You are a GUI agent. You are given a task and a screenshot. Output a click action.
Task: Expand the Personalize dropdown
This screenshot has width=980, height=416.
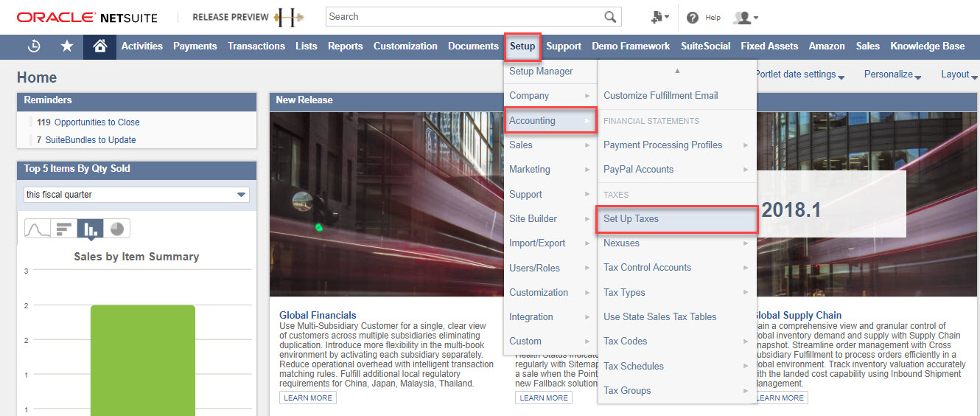(892, 74)
